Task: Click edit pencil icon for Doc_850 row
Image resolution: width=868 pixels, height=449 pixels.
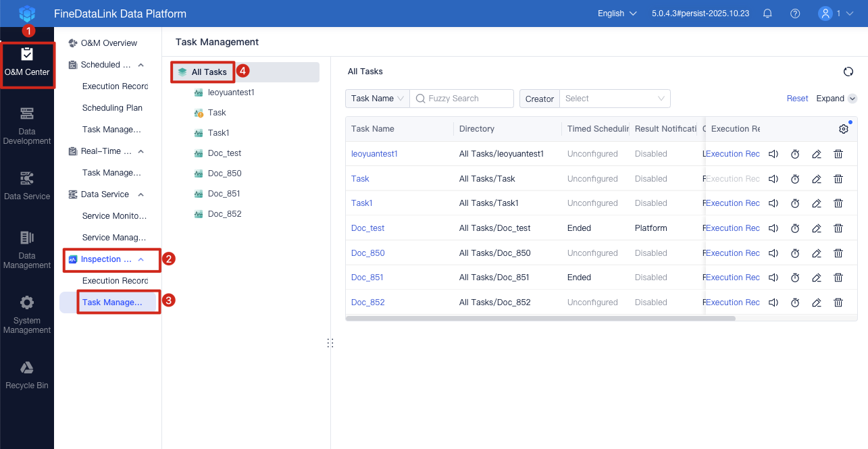Action: [x=817, y=253]
